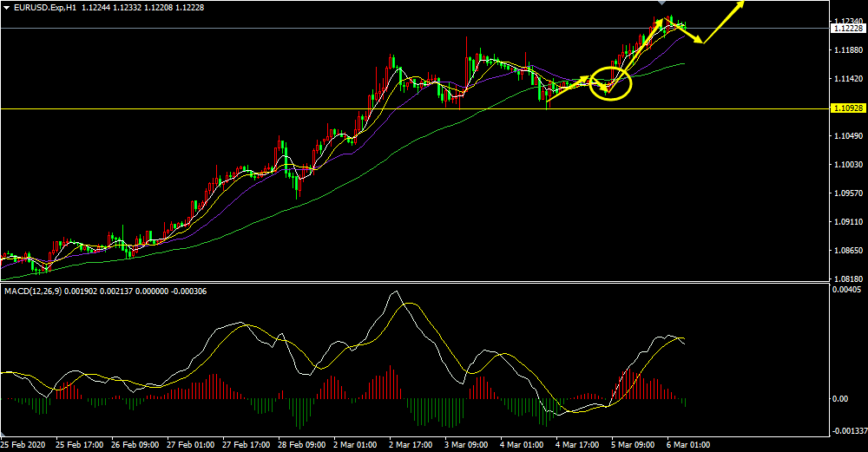Click the yellow 1.10928 price tag
The image size is (868, 452).
point(845,108)
